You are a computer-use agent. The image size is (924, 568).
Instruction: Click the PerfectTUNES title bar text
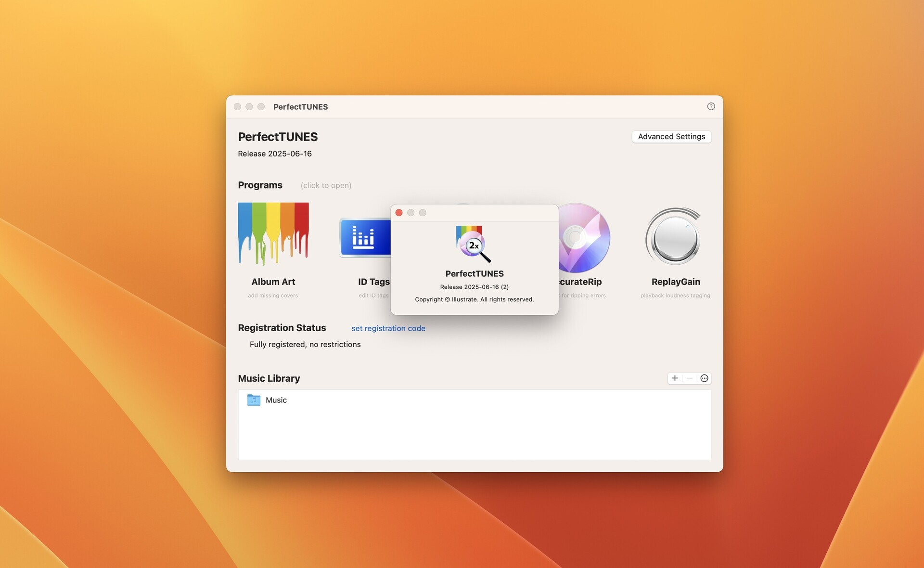(300, 107)
